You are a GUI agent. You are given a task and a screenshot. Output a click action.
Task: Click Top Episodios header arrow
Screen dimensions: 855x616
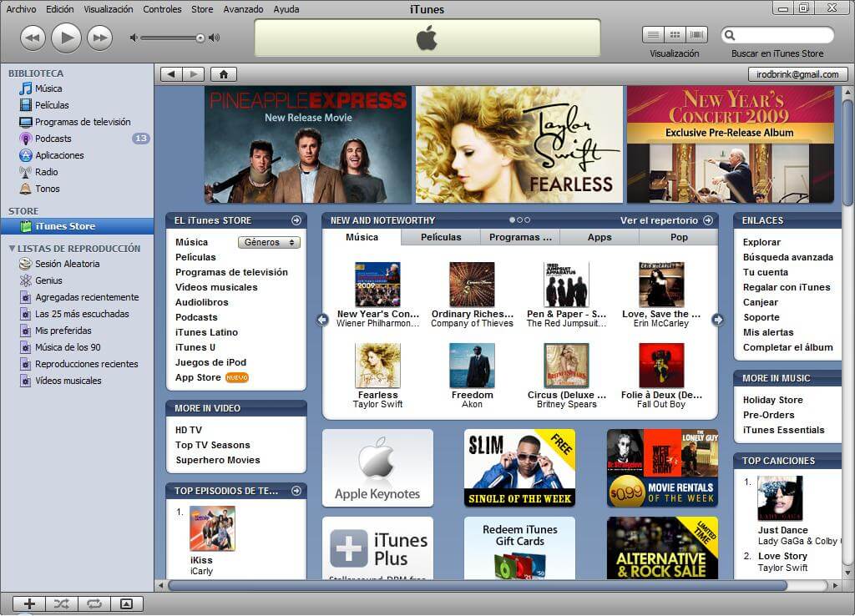296,491
